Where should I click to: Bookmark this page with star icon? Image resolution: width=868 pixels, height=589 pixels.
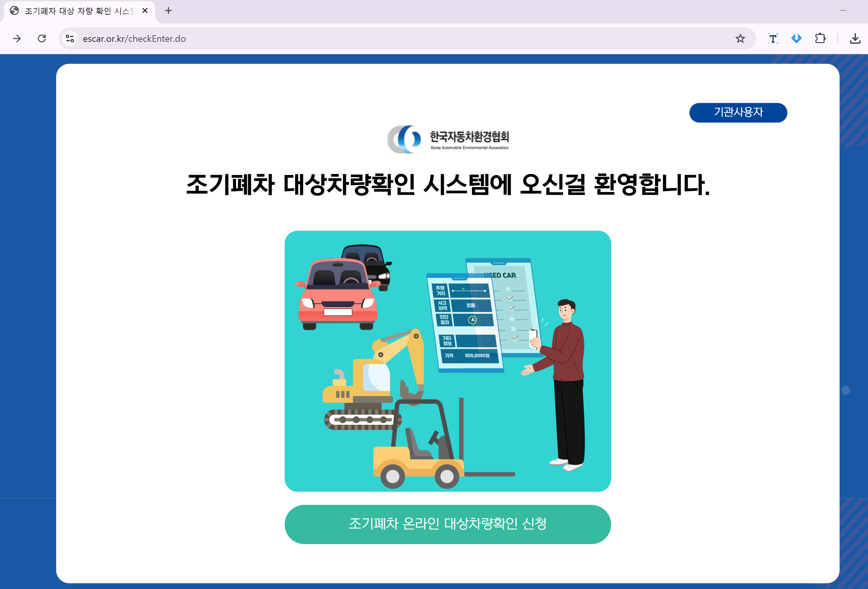pos(740,39)
